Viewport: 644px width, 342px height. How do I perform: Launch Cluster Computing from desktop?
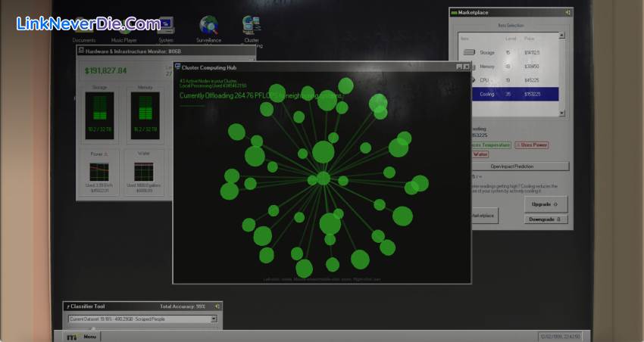(x=252, y=27)
